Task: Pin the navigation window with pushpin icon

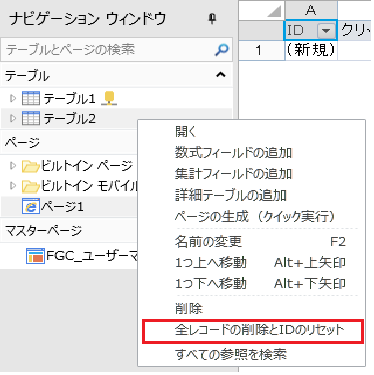Action: click(x=212, y=19)
